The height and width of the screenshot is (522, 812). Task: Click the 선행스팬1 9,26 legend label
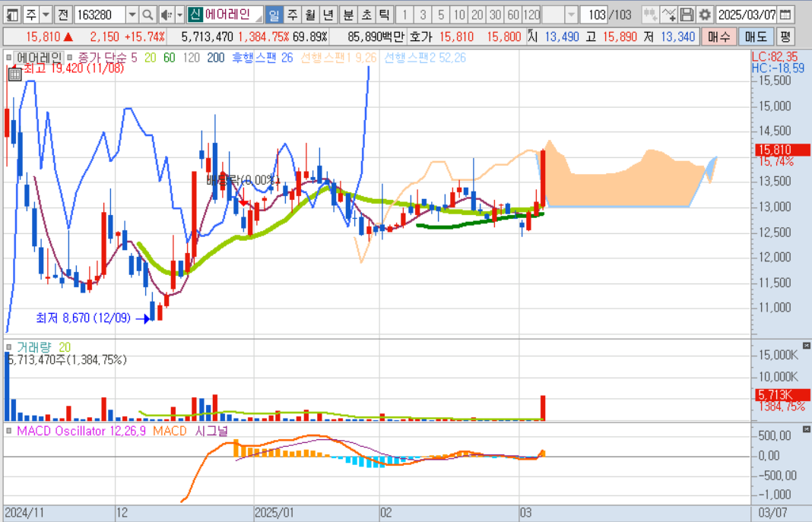(338, 58)
